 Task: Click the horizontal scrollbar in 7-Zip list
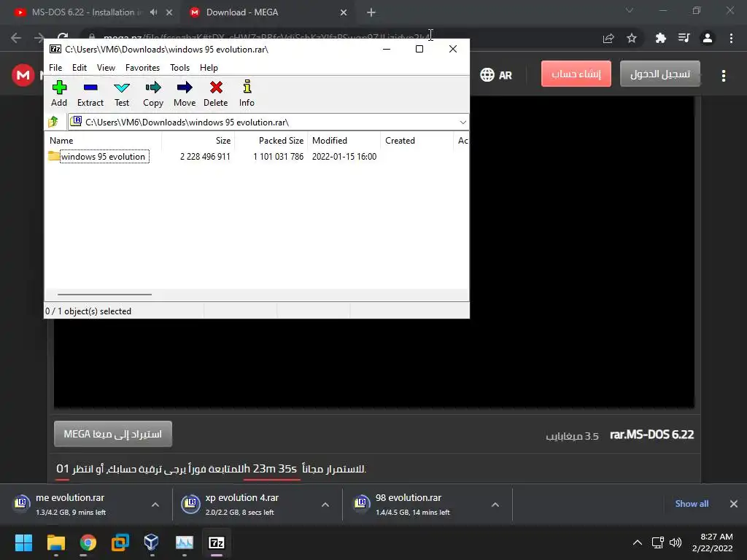[105, 295]
